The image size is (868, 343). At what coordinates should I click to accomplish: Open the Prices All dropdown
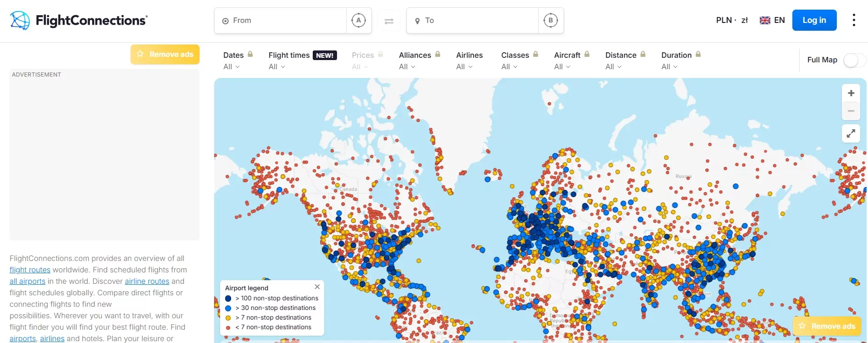360,67
